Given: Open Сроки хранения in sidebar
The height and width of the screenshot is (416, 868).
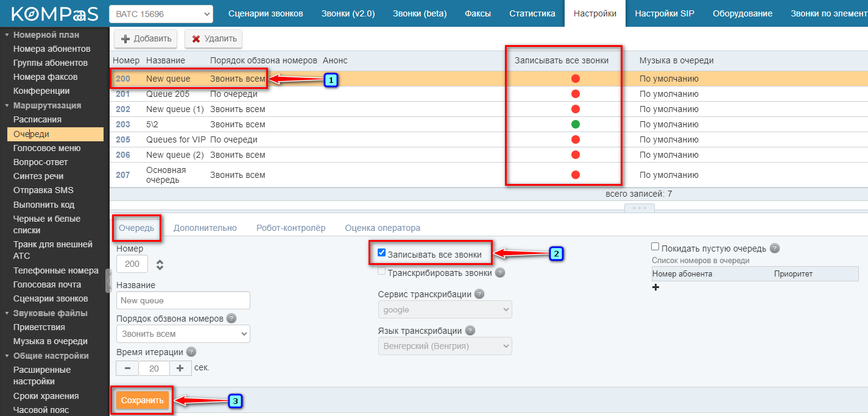Looking at the screenshot, I should click(46, 396).
